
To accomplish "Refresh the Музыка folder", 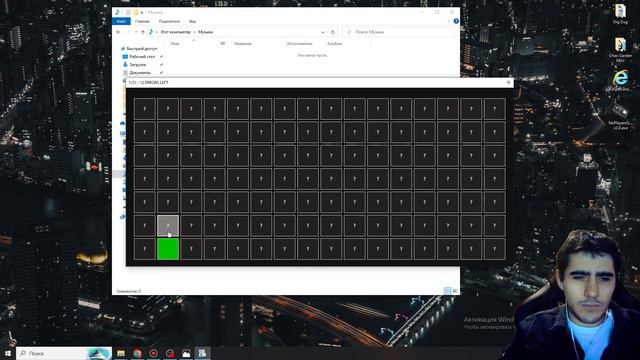I will pos(333,32).
